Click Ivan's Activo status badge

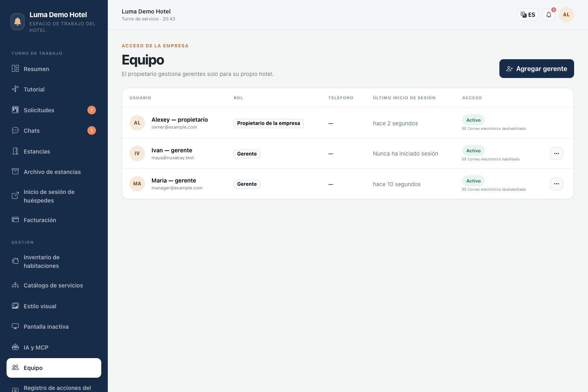473,151
